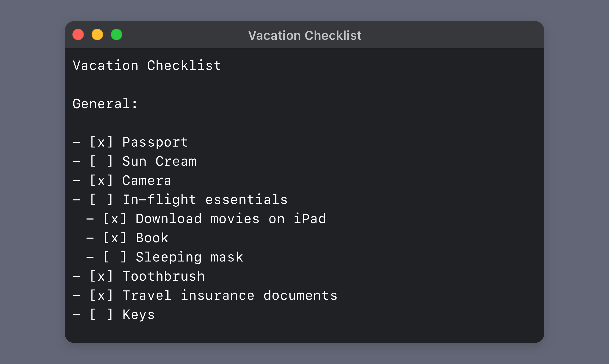Place cursor in Vacation Checklist heading line
This screenshot has width=609, height=364.
click(147, 65)
